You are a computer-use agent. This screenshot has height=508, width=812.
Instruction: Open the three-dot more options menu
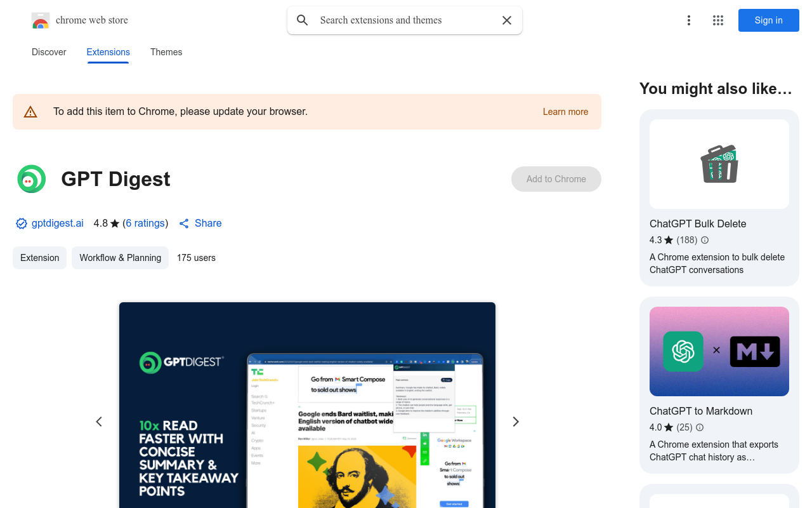[689, 20]
